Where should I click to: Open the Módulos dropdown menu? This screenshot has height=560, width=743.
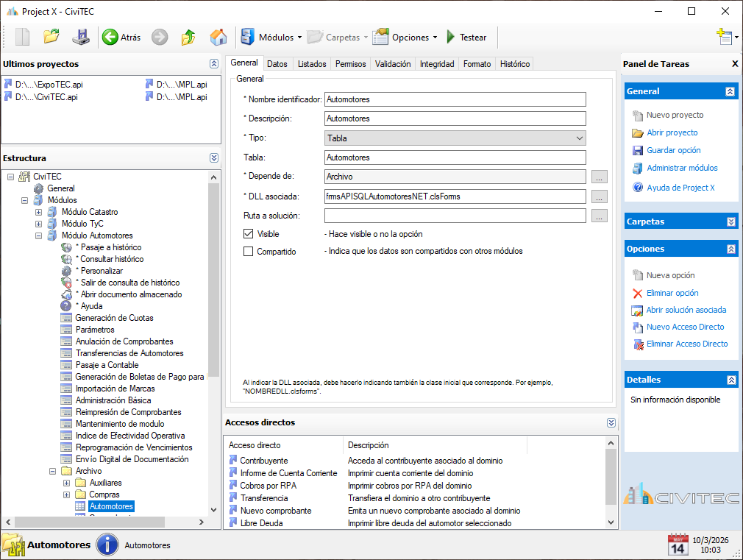pos(271,37)
